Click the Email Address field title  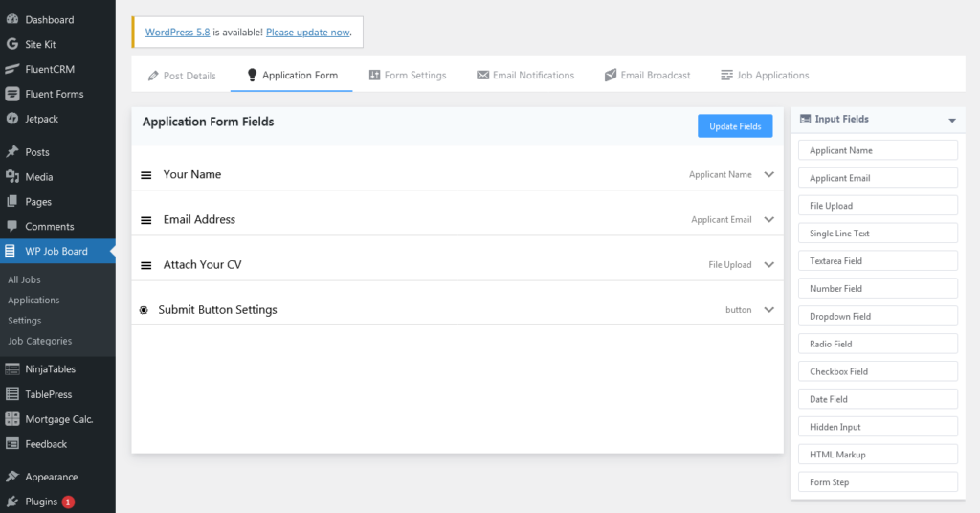[199, 219]
